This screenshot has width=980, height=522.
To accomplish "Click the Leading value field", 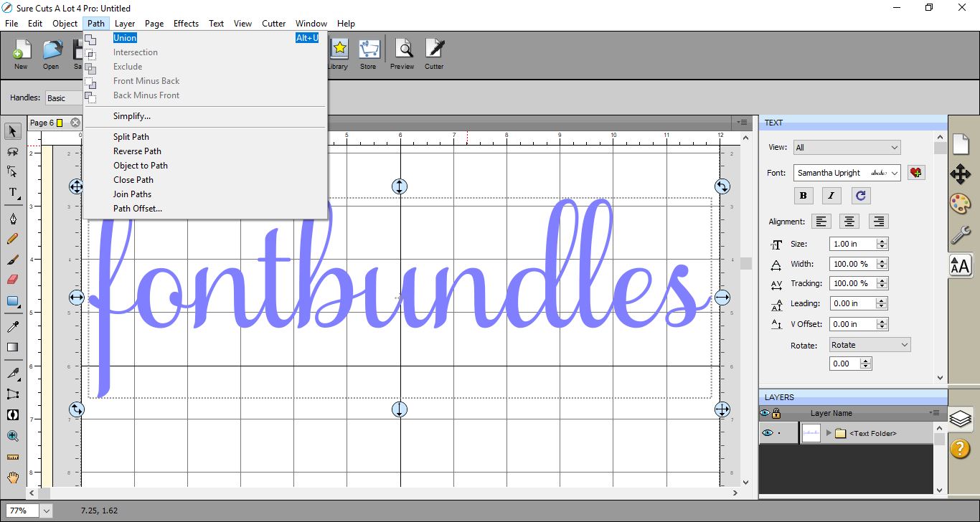I will [x=853, y=303].
